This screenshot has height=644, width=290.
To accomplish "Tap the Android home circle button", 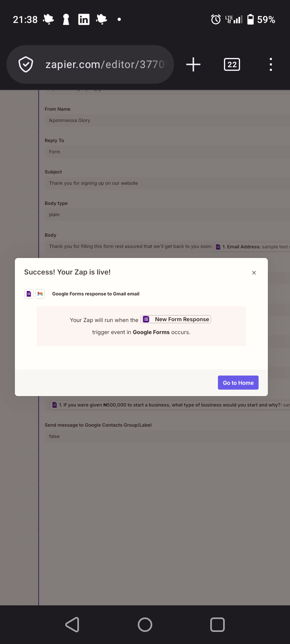I will 145,625.
